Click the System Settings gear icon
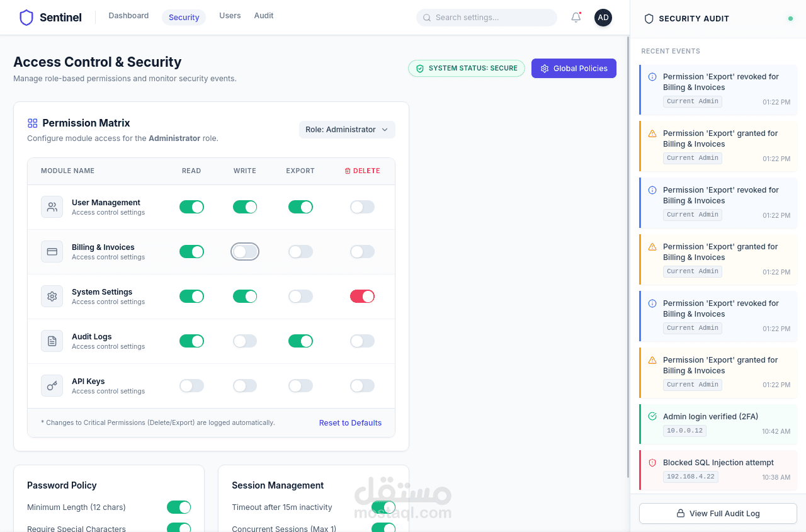806x532 pixels. click(52, 297)
